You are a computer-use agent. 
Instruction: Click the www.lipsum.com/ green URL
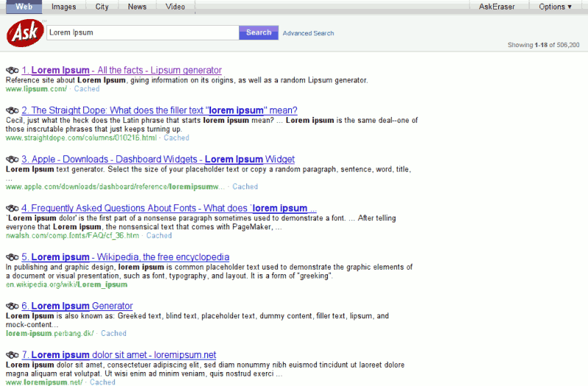tap(36, 89)
